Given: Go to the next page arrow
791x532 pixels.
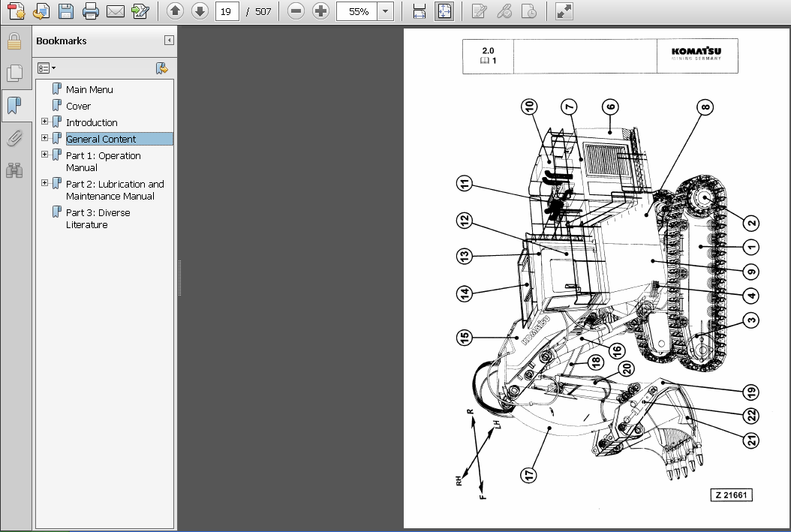Looking at the screenshot, I should tap(200, 11).
